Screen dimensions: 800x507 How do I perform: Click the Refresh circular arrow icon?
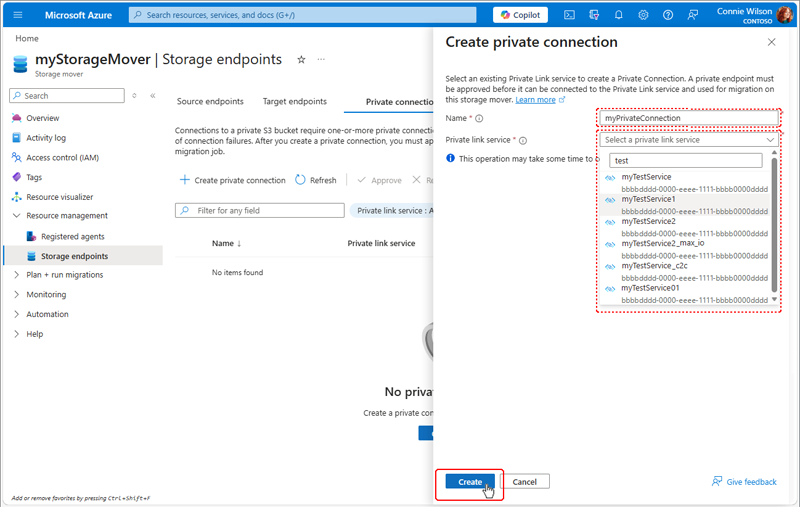click(300, 180)
